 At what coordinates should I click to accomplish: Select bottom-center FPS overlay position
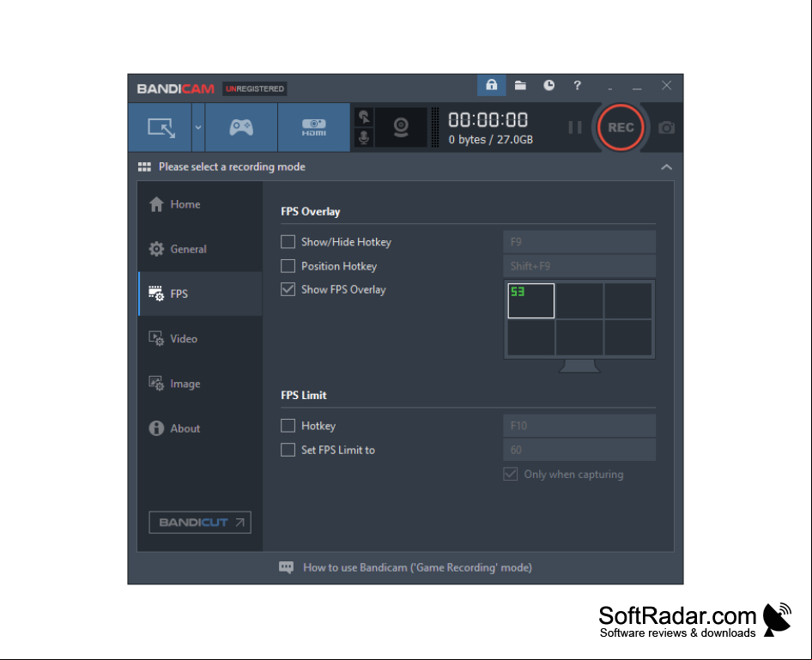579,337
